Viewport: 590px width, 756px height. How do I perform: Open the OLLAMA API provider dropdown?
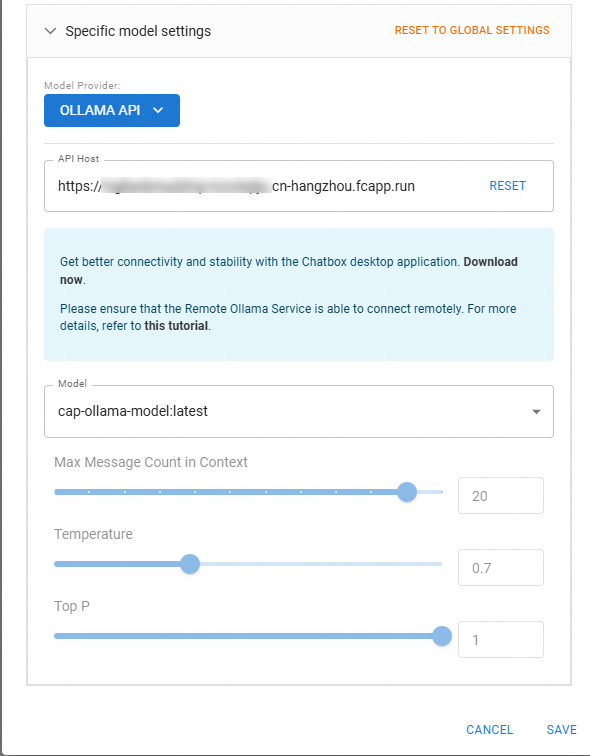point(112,110)
